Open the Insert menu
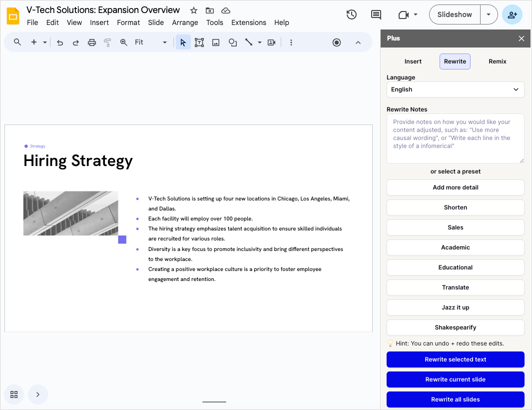The image size is (532, 410). pyautogui.click(x=99, y=22)
